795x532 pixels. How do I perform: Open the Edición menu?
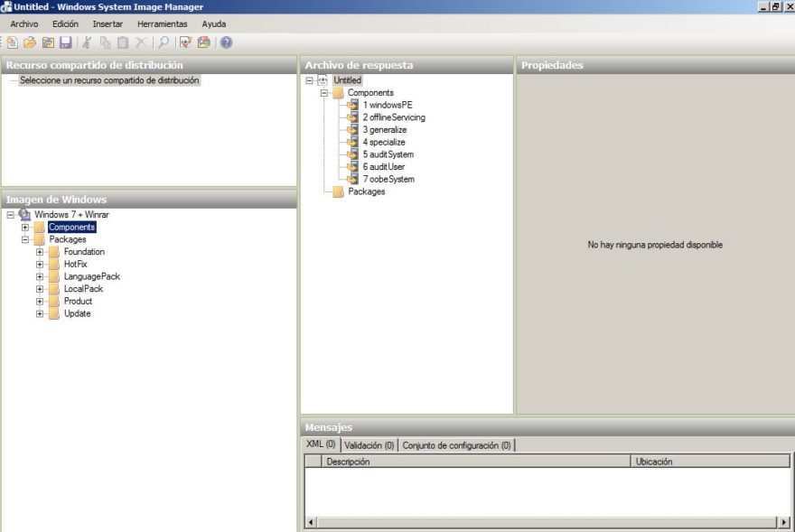click(65, 23)
